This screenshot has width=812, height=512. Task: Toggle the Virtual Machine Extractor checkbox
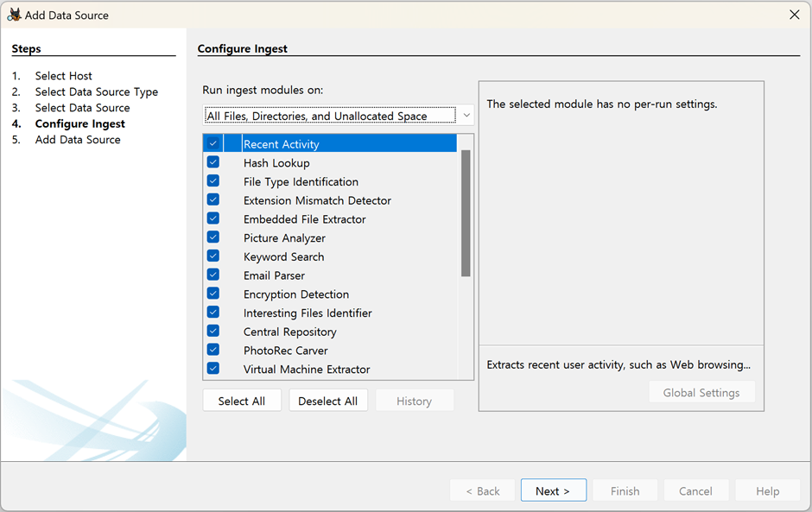coord(213,368)
